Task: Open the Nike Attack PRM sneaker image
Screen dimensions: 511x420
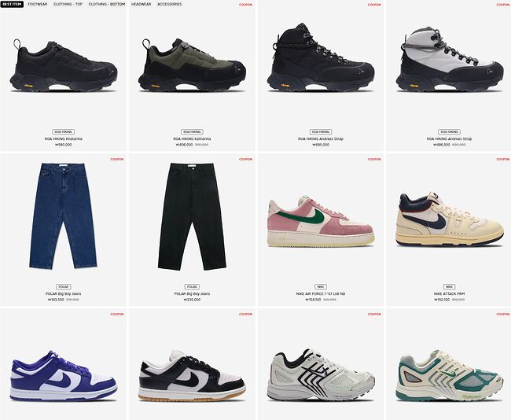Action: tap(450, 219)
